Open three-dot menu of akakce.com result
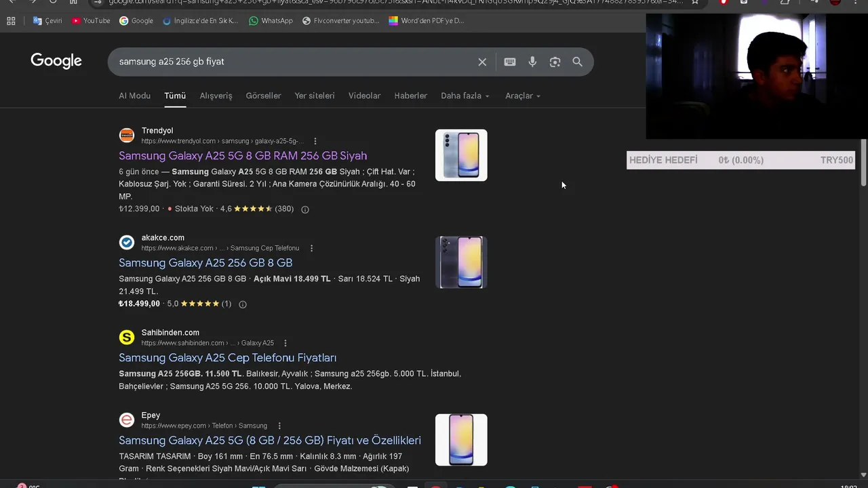Image resolution: width=868 pixels, height=488 pixels. pos(311,248)
